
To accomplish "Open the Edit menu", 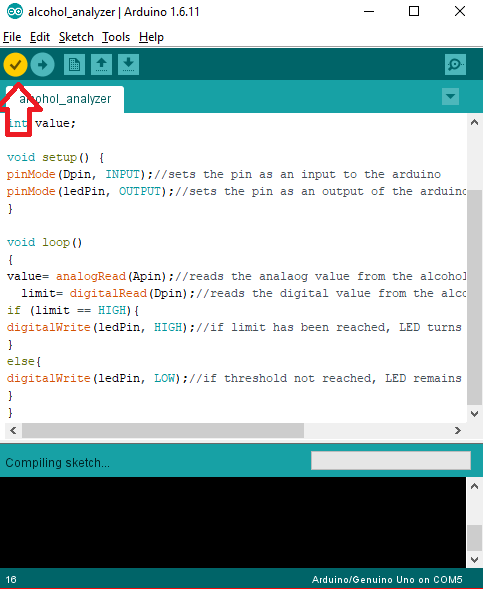I will [40, 37].
